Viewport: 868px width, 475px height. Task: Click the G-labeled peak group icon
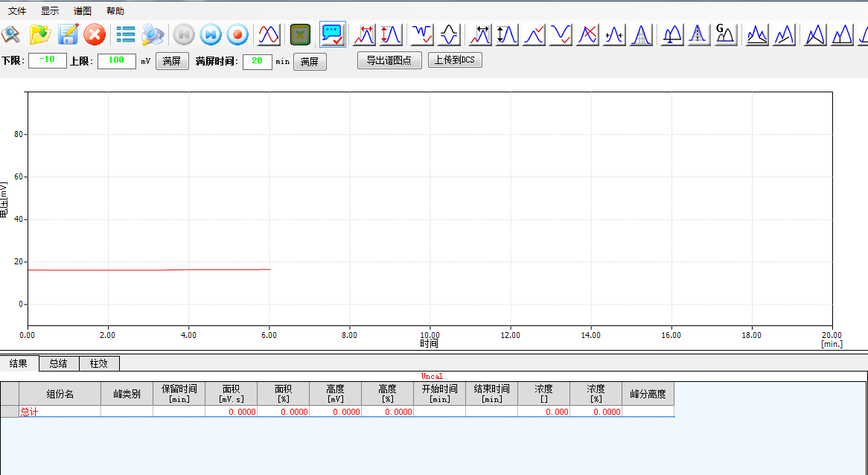(725, 35)
